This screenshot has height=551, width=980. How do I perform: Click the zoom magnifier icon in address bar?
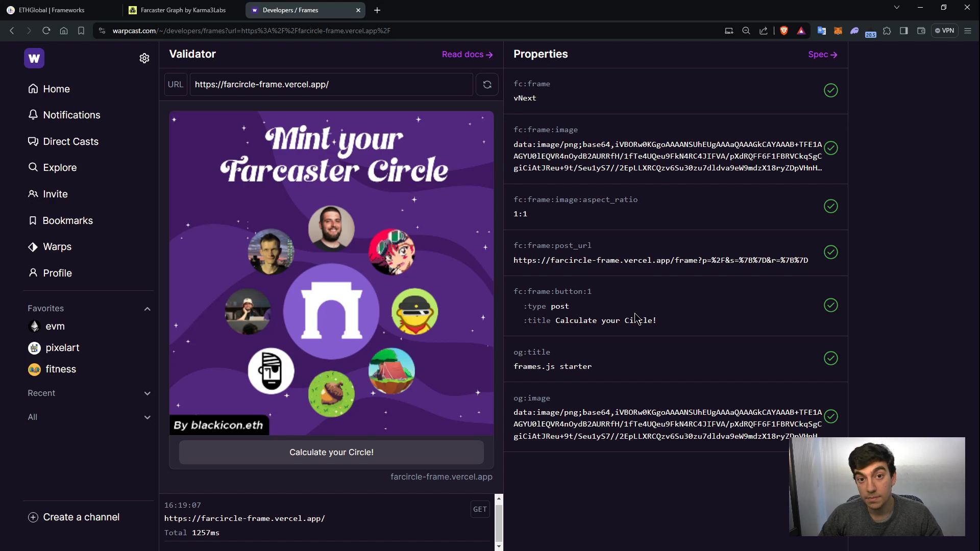[x=746, y=31]
